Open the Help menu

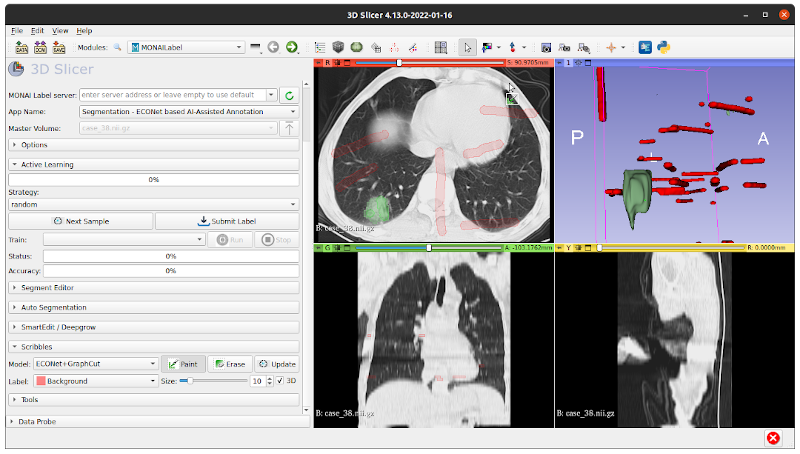tap(84, 31)
